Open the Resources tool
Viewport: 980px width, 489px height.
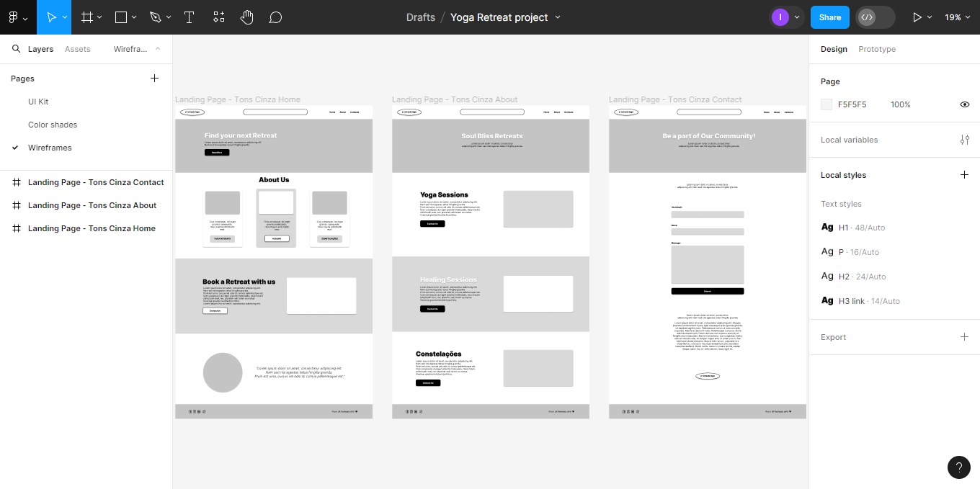coord(219,17)
